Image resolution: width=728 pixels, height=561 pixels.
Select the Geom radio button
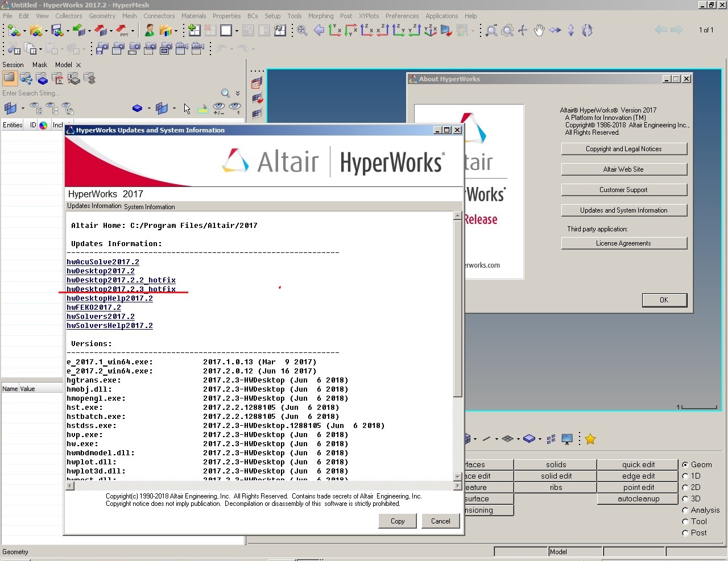[x=685, y=464]
